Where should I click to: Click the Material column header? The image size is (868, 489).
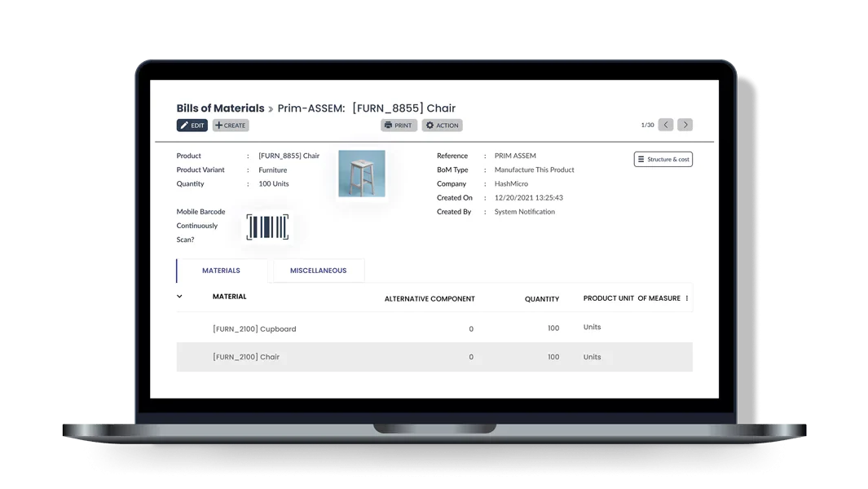pyautogui.click(x=229, y=297)
